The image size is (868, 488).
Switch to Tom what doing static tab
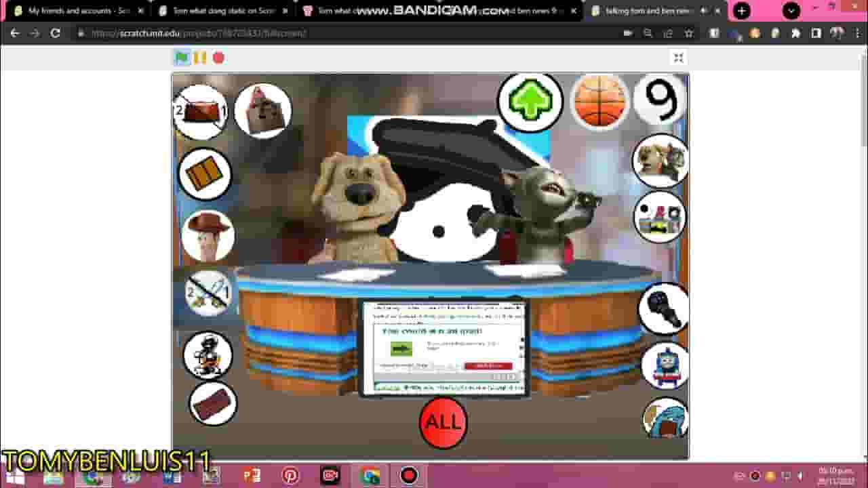(222, 11)
